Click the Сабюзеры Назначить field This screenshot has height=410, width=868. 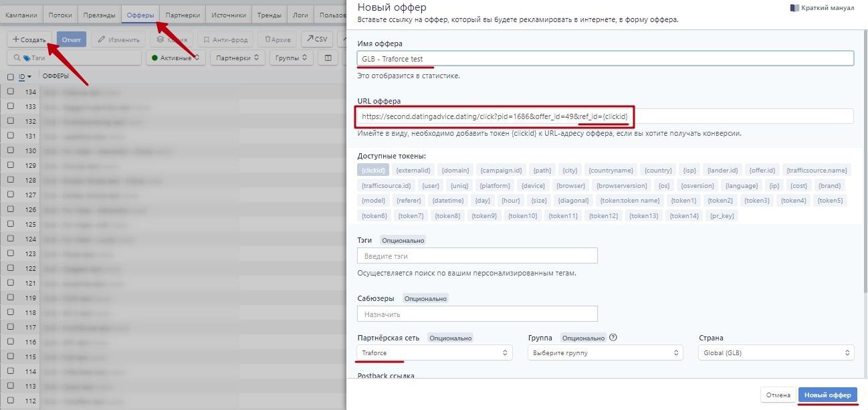(x=477, y=314)
